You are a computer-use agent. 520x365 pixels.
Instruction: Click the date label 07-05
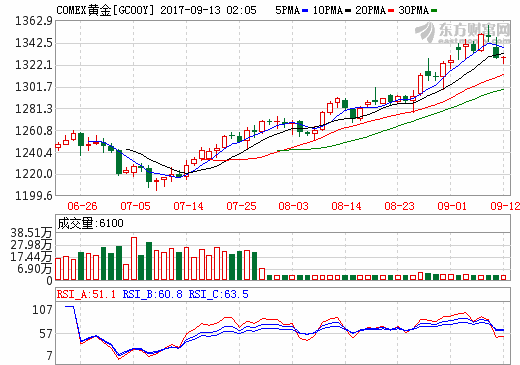(x=135, y=206)
